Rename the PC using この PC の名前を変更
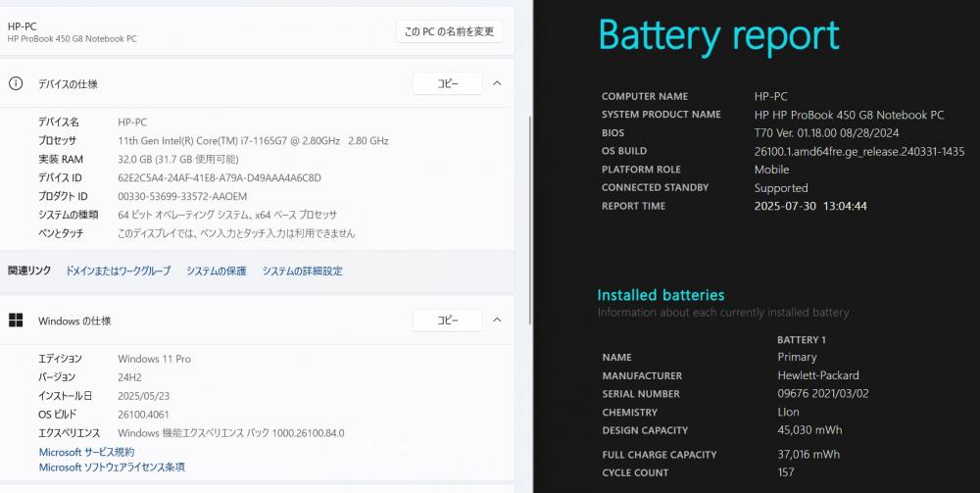This screenshot has height=493, width=980. coord(450,31)
